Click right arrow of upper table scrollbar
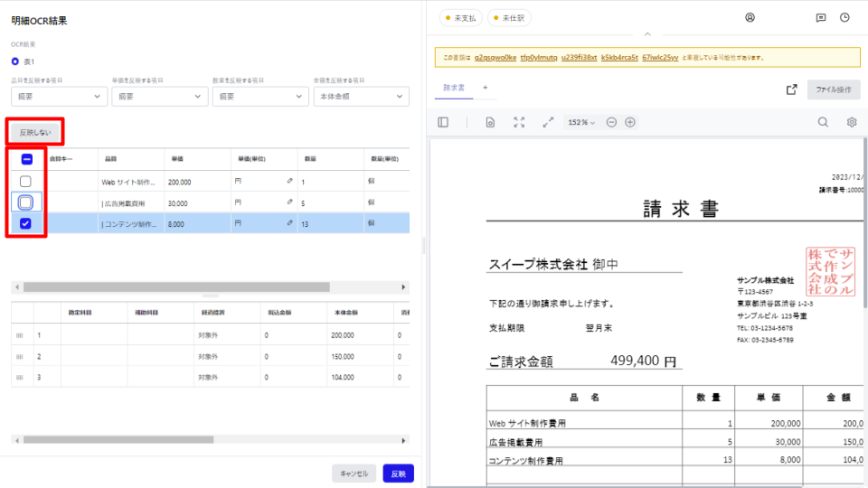The width and height of the screenshot is (868, 488). click(403, 287)
